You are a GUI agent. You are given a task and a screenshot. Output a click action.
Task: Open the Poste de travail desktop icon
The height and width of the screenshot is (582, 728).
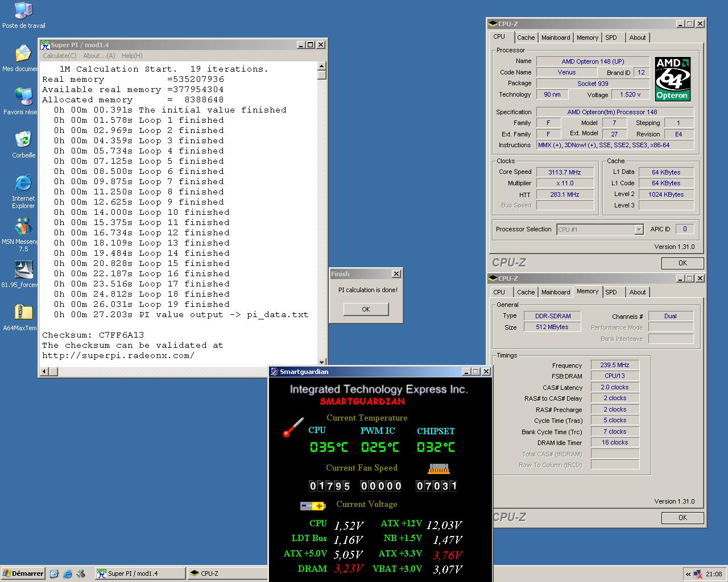[x=23, y=10]
